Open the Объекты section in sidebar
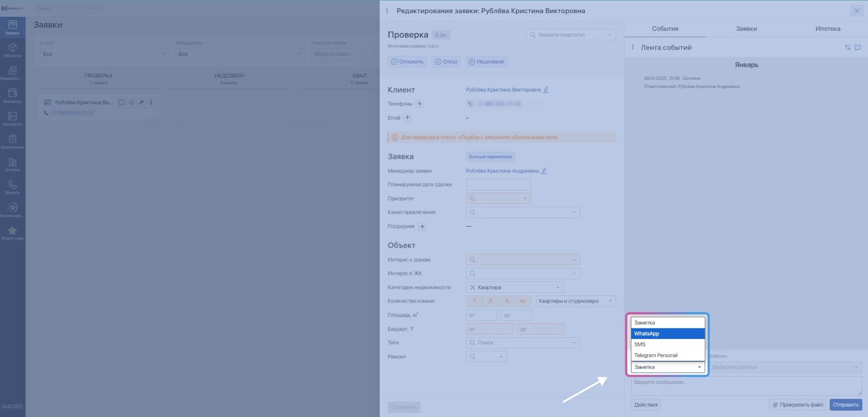Screen dimensions: 868x417 coord(12,50)
